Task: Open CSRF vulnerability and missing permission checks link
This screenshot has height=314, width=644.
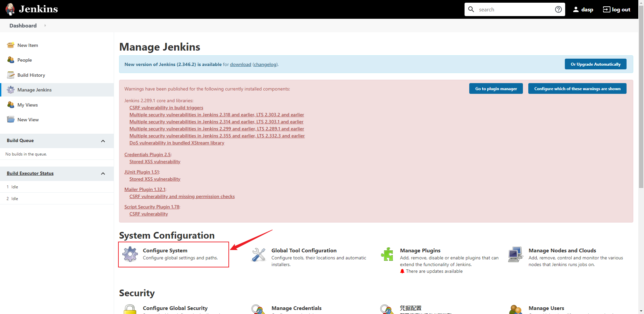Action: 182,196
